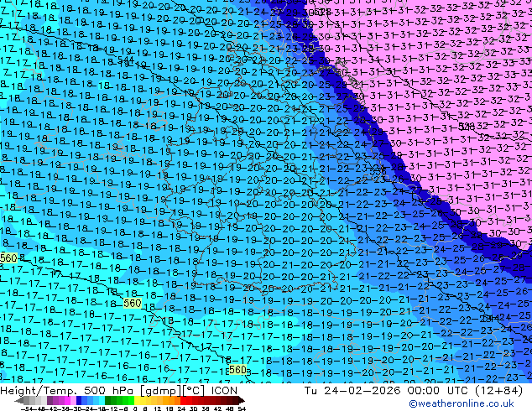Click the 'Height/Temp. 500 hPa [gdmp][°C] ICON' title
This screenshot has height=411, width=532.
pyautogui.click(x=119, y=391)
